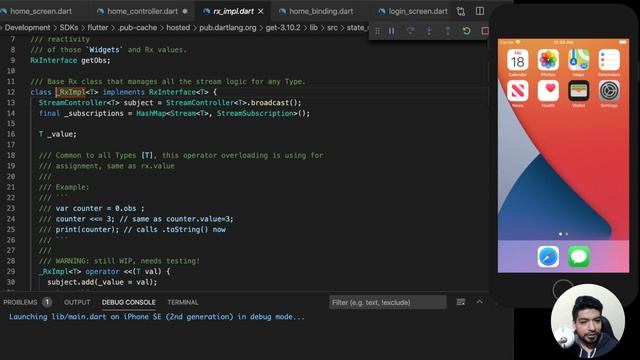Click the debug Step Over button
Image resolution: width=640 pixels, height=360 pixels.
pyautogui.click(x=410, y=31)
